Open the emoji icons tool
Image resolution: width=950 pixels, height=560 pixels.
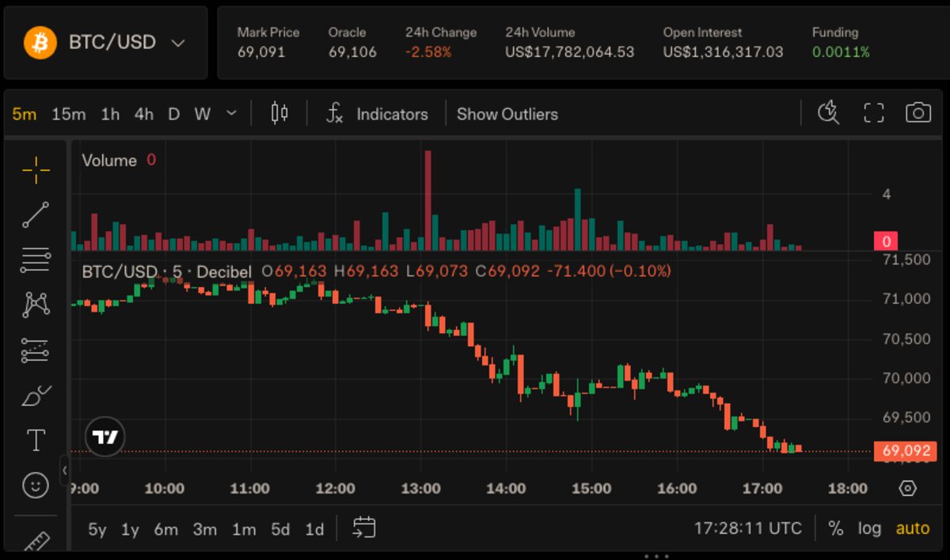click(36, 485)
